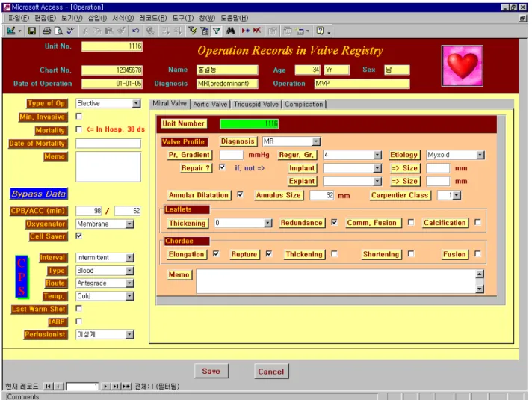532x400 pixels.
Task: Click the database window toolbar icon
Action: [x=287, y=31]
